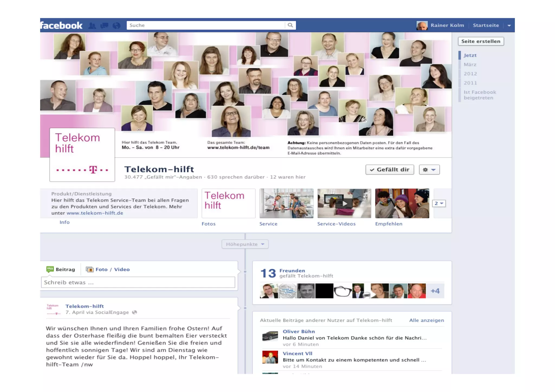Open account menu arrow beside Startseite
The height and width of the screenshot is (392, 555).
(509, 25)
